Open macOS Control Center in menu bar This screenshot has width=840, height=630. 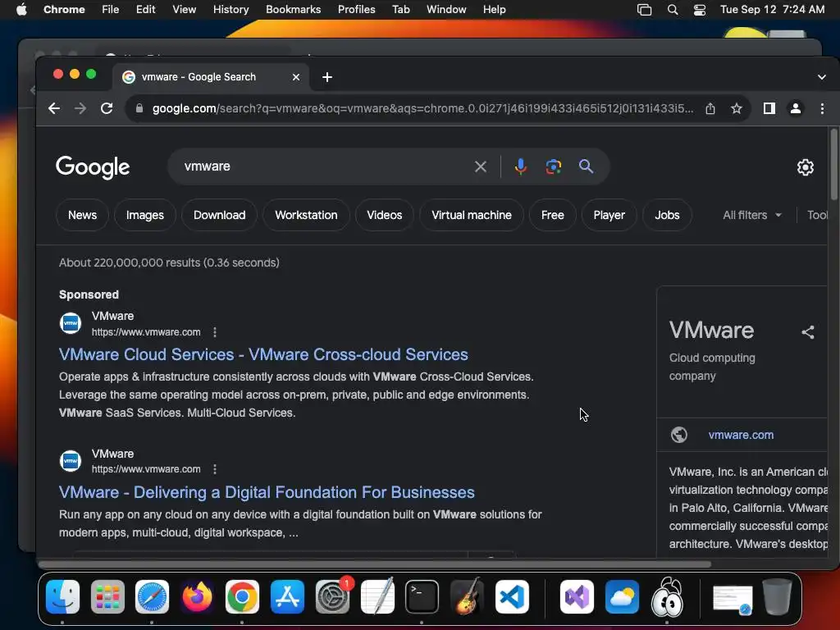tap(700, 10)
